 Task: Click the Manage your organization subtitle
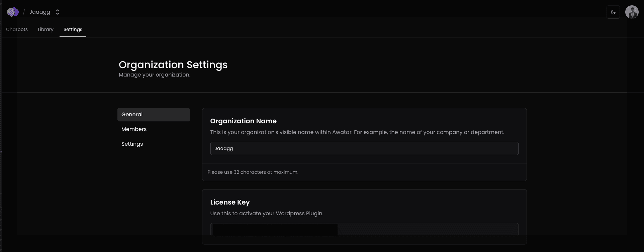tap(154, 75)
